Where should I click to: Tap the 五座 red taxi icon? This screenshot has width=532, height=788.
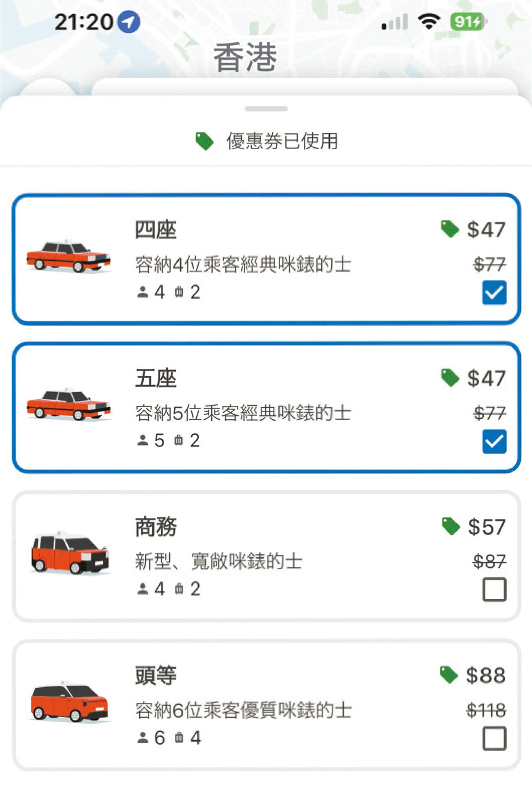pyautogui.click(x=69, y=405)
